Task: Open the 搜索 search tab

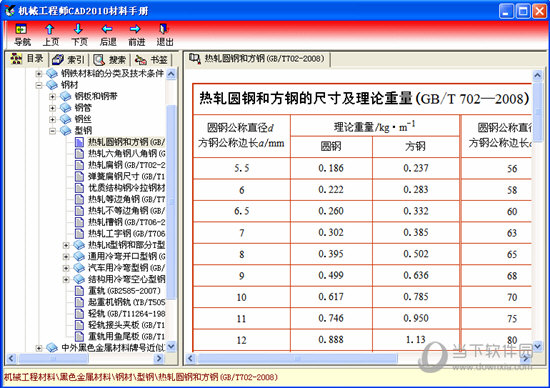Action: (109, 59)
